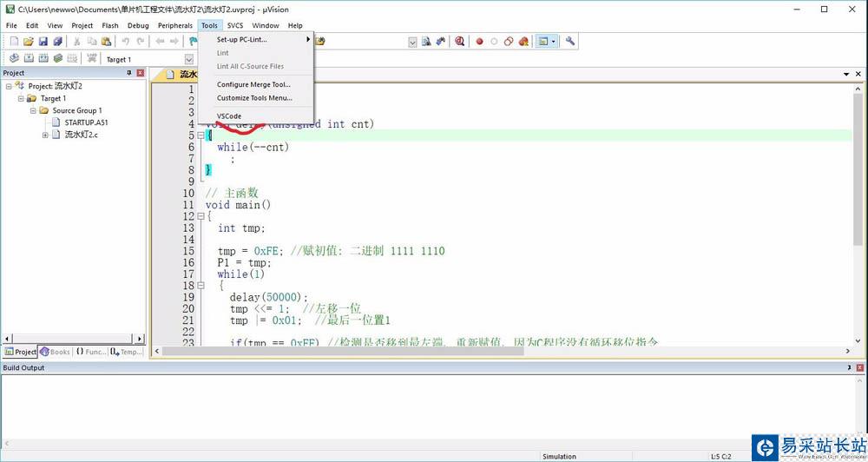Undo the last edit with the Undo arrow
868x462 pixels.
[x=126, y=42]
